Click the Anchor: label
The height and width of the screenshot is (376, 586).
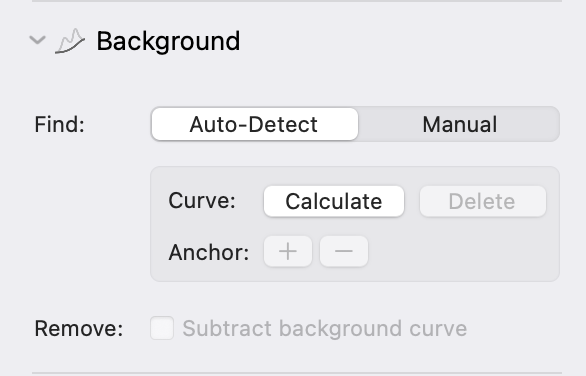(209, 252)
